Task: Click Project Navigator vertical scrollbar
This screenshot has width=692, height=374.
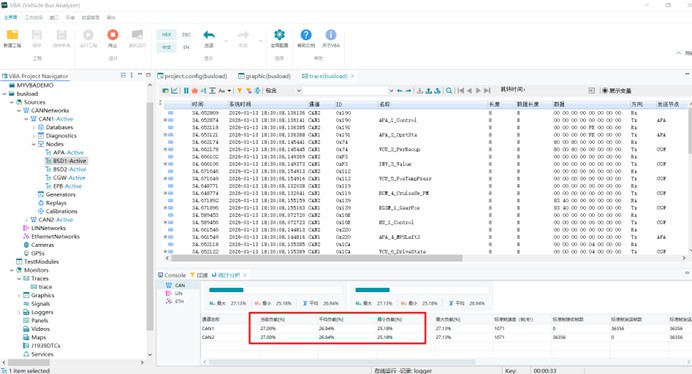Action: click(150, 216)
